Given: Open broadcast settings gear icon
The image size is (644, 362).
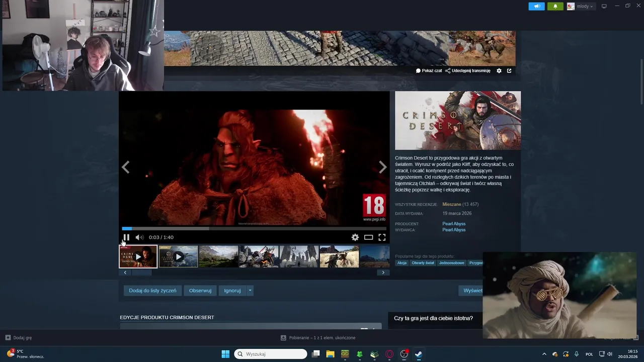Looking at the screenshot, I should coord(499,71).
